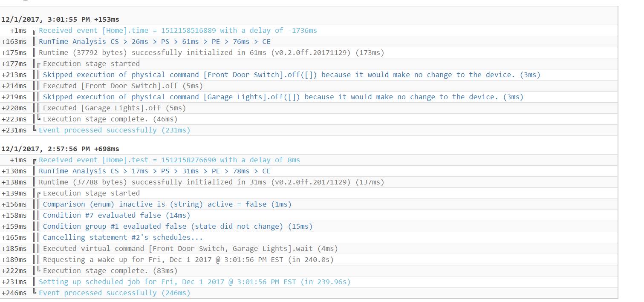Select the Received event [Home].time log line
Viewport: 644px width, 302px height.
point(178,31)
